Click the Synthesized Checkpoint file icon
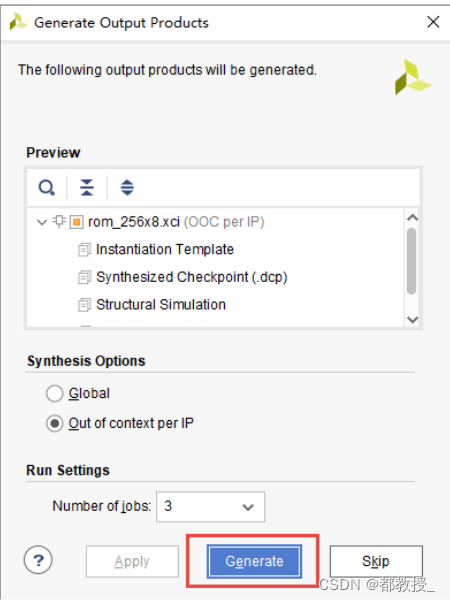The height and width of the screenshot is (602, 450). pos(84,277)
